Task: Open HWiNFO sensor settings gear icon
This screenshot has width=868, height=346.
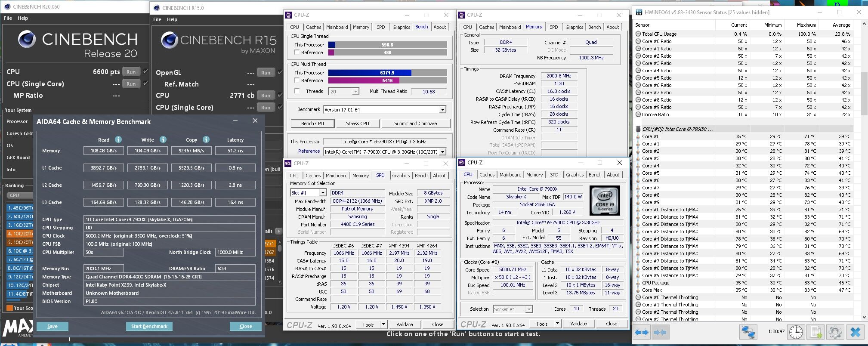Action: [835, 332]
